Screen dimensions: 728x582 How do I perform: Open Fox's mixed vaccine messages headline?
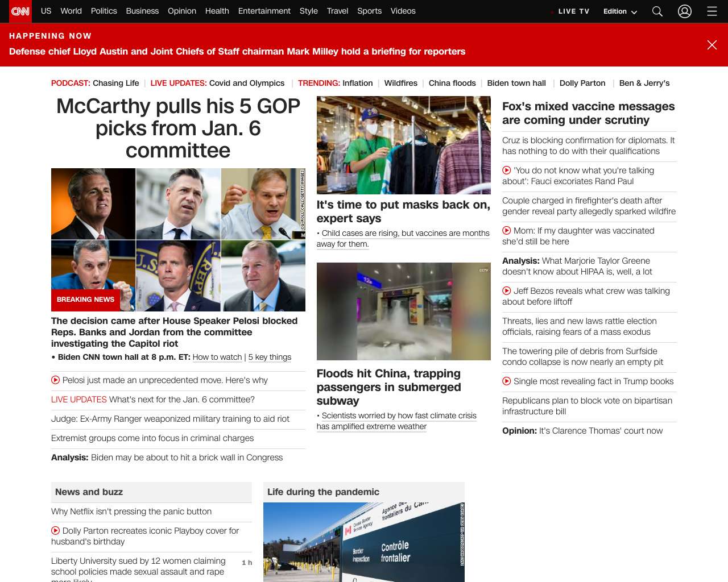pyautogui.click(x=589, y=113)
